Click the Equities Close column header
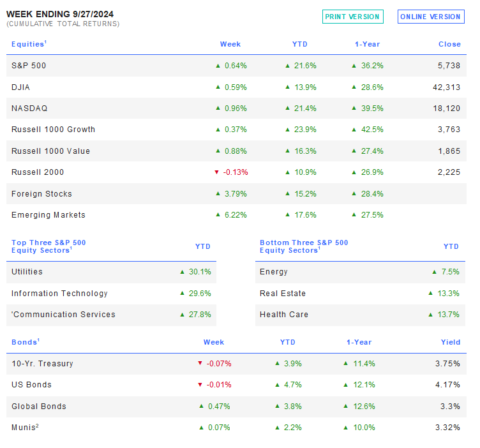Screen dimensions: 480x448 pos(449,44)
